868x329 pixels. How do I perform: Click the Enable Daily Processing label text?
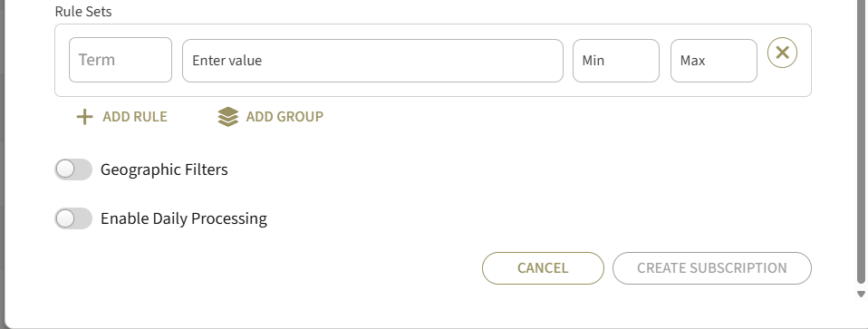point(184,218)
